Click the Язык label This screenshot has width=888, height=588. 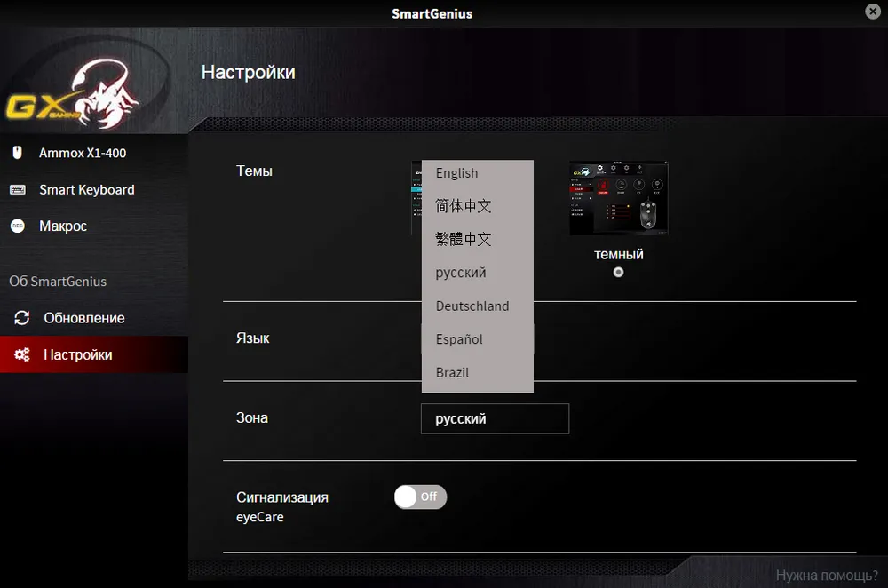[252, 338]
